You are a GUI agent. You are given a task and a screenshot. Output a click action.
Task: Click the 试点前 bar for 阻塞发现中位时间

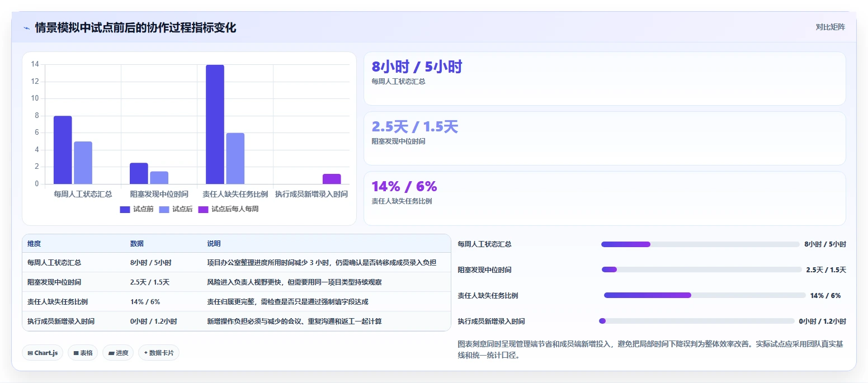click(139, 173)
